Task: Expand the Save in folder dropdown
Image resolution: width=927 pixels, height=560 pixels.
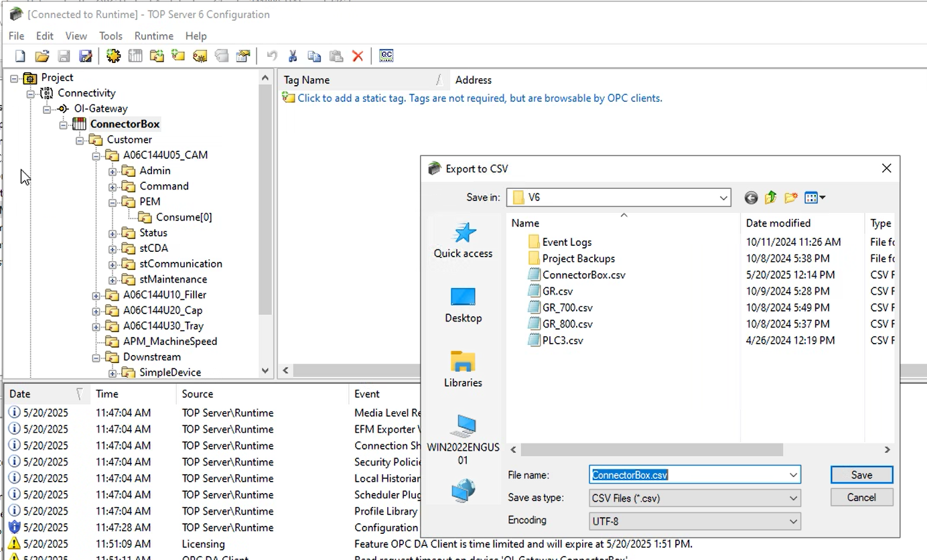Action: click(x=723, y=198)
